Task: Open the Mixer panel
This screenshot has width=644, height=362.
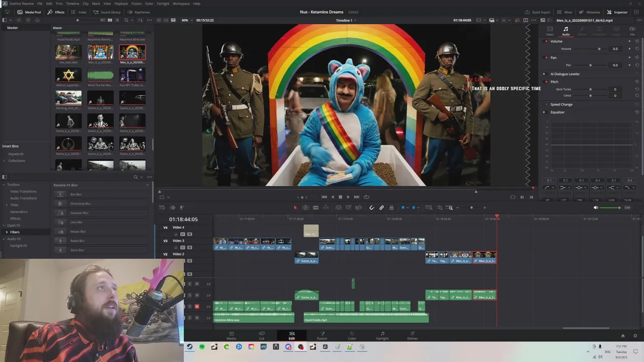Action: pos(565,12)
